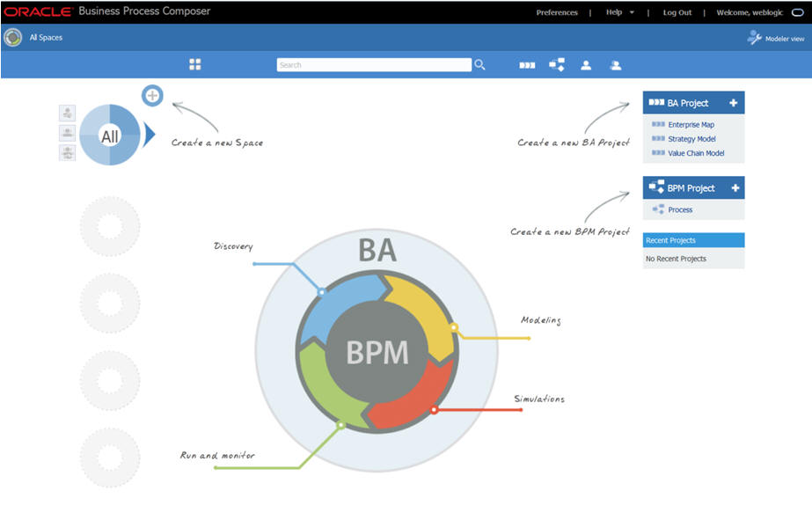
Task: Click the 'No Recent Projects' text
Action: 676,259
